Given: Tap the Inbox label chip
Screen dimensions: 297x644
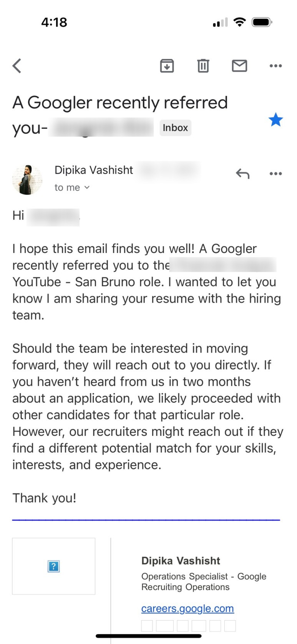Looking at the screenshot, I should (175, 128).
